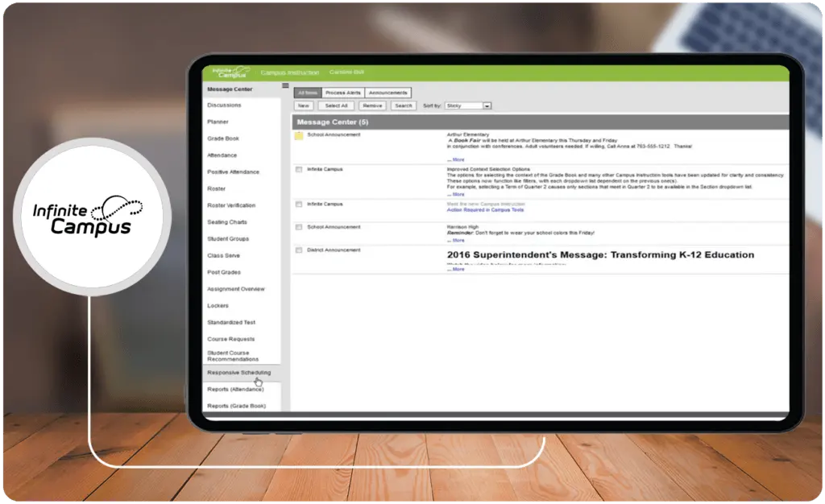Click the Message Center (5) panel header
This screenshot has height=504, width=825.
[x=541, y=122]
